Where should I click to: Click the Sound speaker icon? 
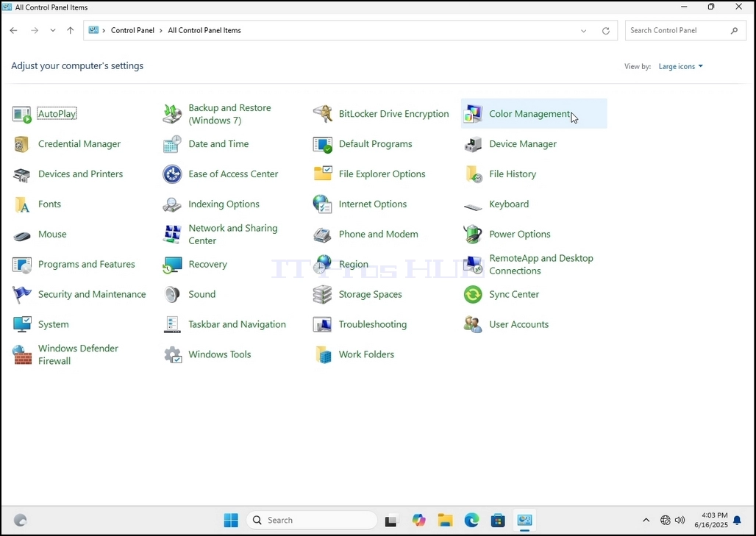pos(172,295)
